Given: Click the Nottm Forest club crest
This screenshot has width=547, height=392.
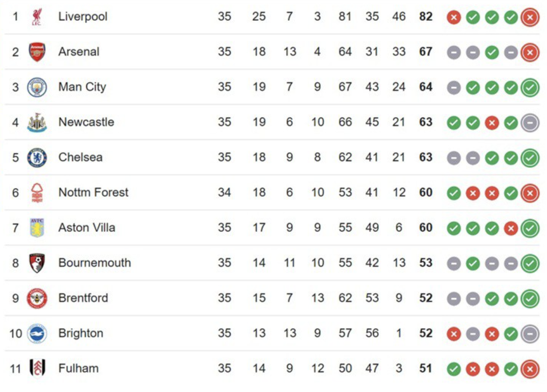Looking at the screenshot, I should point(37,193).
